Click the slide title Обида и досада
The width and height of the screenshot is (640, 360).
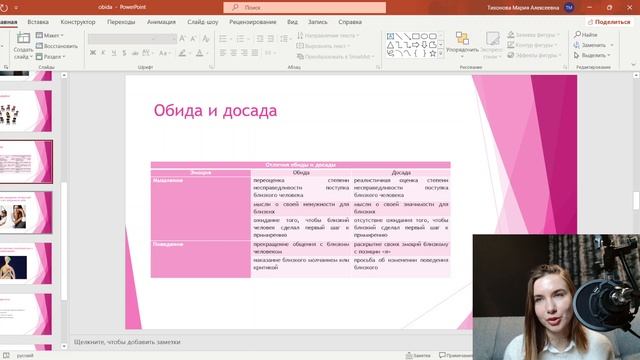pos(215,111)
